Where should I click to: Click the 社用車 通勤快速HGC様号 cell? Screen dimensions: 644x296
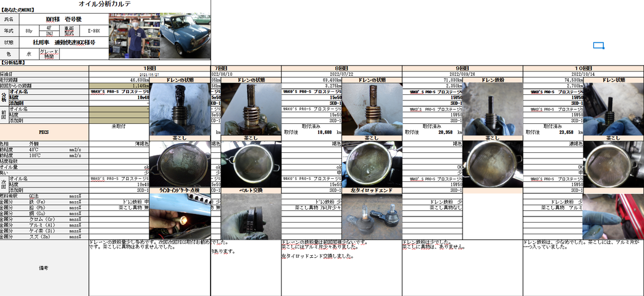click(64, 43)
